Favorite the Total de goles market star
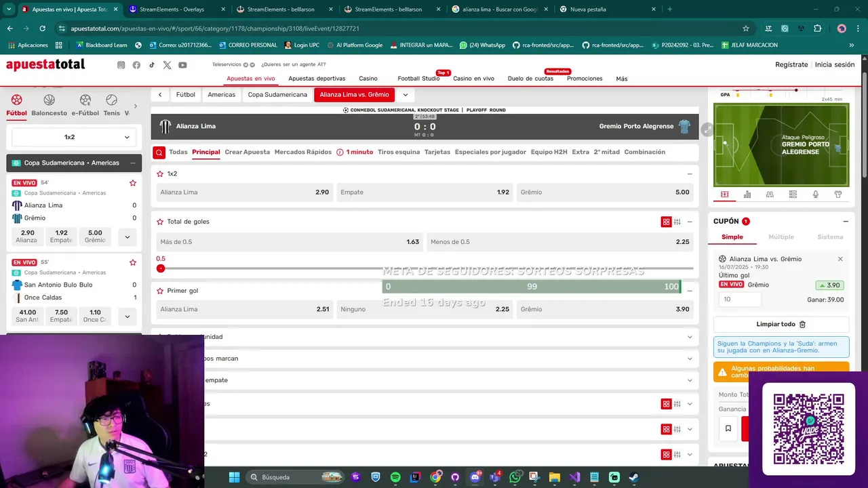868x488 pixels. click(x=160, y=222)
